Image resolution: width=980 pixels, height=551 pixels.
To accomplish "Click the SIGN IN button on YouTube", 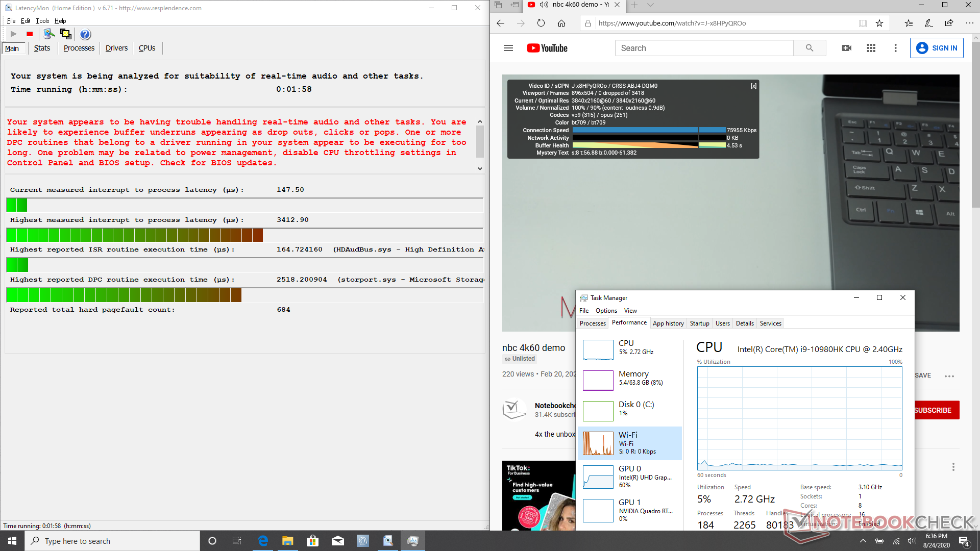I will [x=937, y=48].
